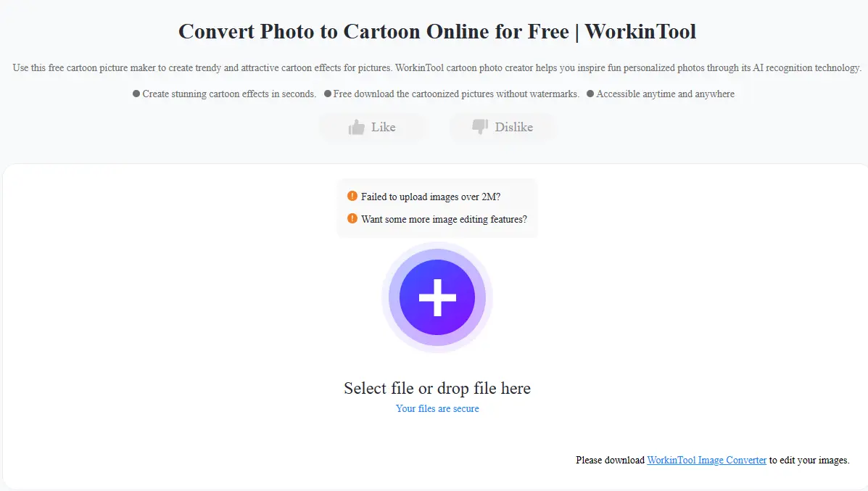Click the 'Use this free cartoon picture maker' paragraph
The image size is (868, 491).
(437, 68)
